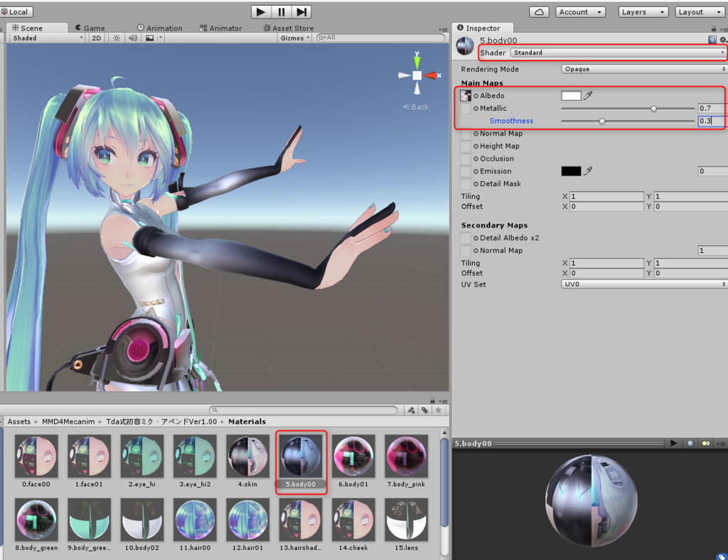Switch to the Game tab
The width and height of the screenshot is (728, 560).
click(x=90, y=28)
